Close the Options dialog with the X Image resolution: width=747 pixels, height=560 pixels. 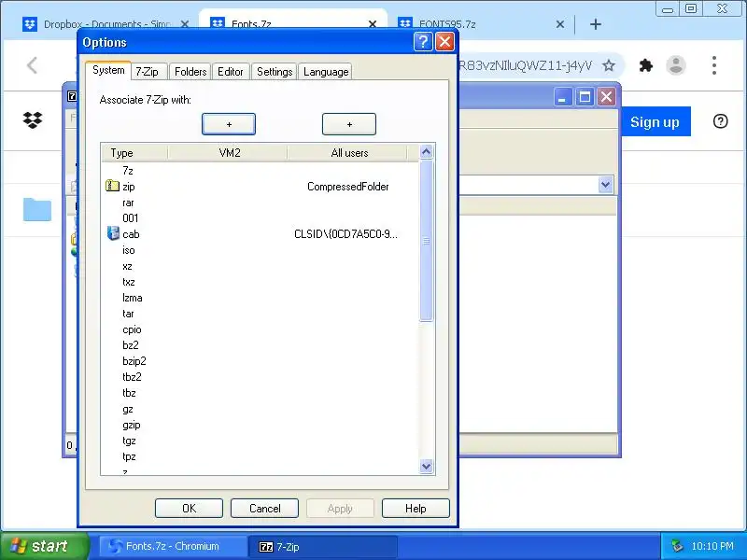(444, 42)
